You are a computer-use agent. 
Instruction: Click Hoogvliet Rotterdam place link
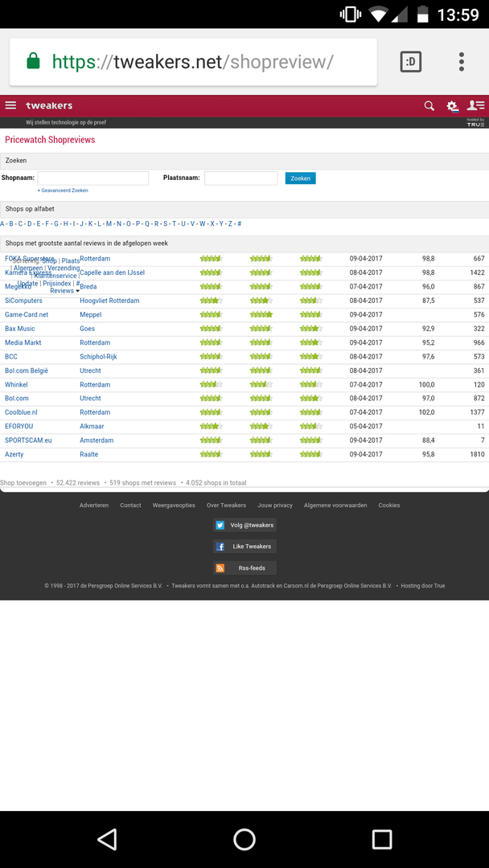point(109,301)
